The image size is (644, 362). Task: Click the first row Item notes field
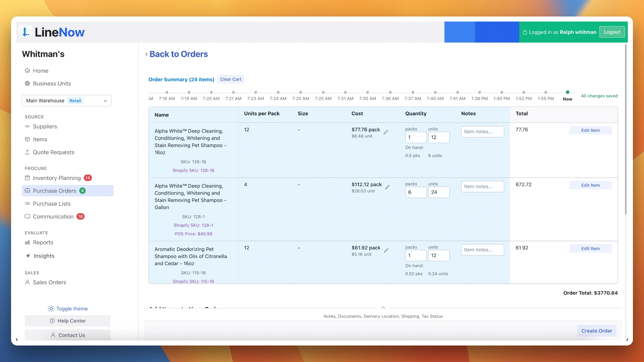tap(482, 132)
